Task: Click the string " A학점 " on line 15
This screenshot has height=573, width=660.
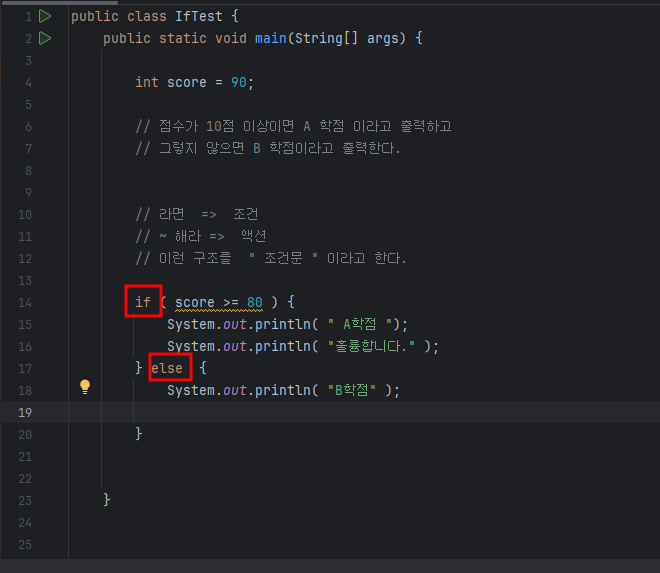Action: pos(360,324)
